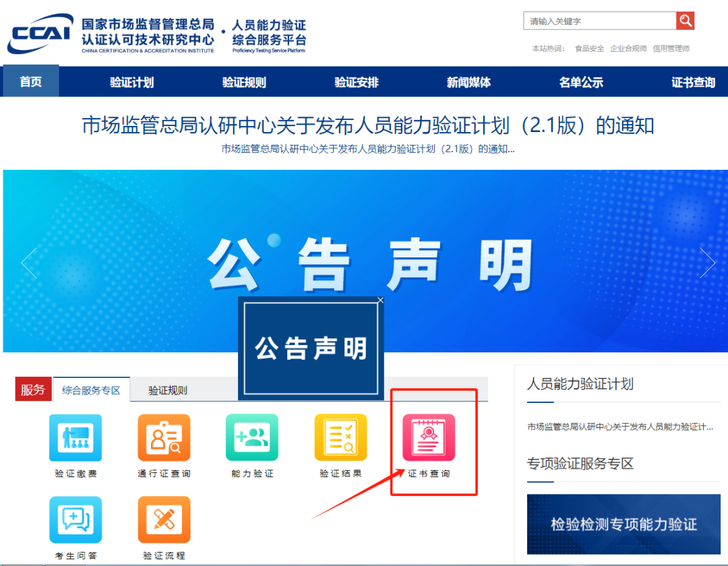Advance to next banner slide arrow

click(707, 263)
